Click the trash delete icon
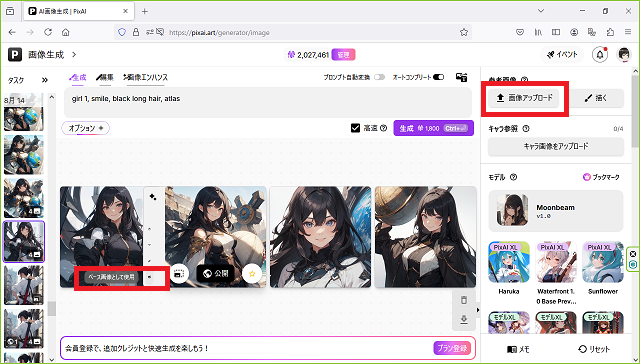Viewport: 640px width, 364px height. (x=464, y=300)
